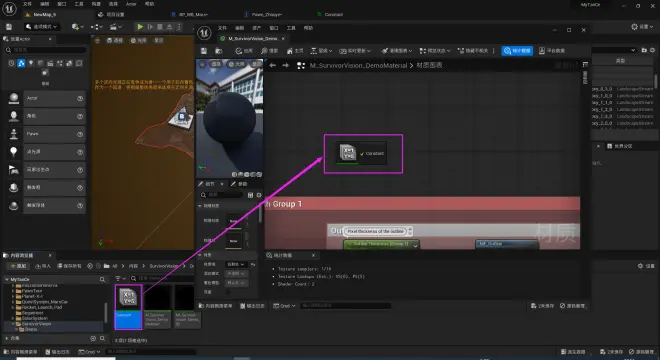Toggle 隐藏不相关 hide unrelated nodes
Image resolution: width=660 pixels, height=360 pixels.
(473, 51)
